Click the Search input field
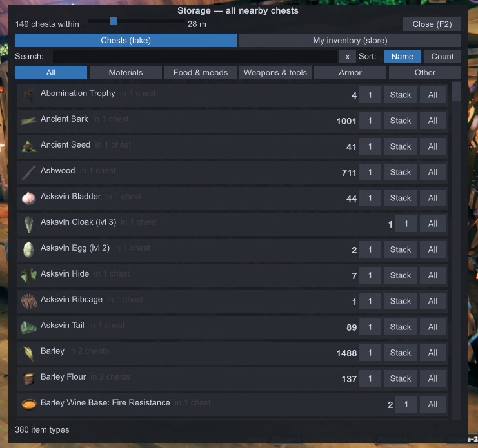478x448 pixels. coord(195,56)
